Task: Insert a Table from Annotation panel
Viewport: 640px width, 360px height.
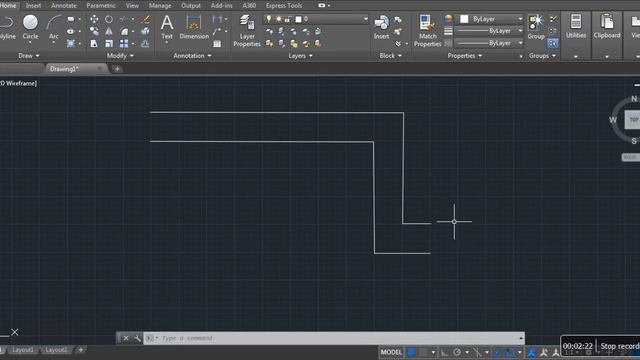Action: click(217, 44)
